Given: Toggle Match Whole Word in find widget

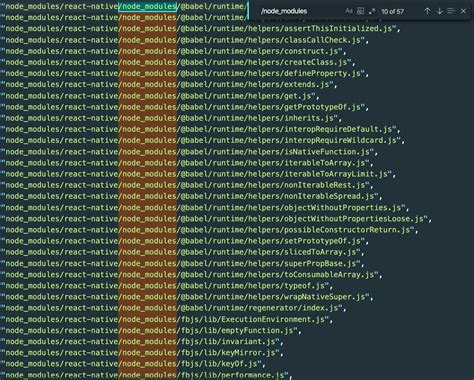Looking at the screenshot, I should pos(360,11).
